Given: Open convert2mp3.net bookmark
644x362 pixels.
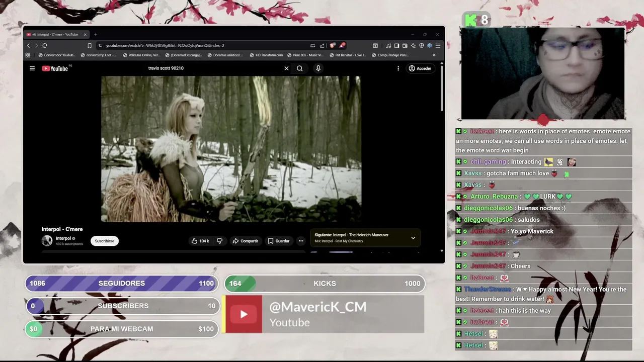Looking at the screenshot, I should point(98,55).
